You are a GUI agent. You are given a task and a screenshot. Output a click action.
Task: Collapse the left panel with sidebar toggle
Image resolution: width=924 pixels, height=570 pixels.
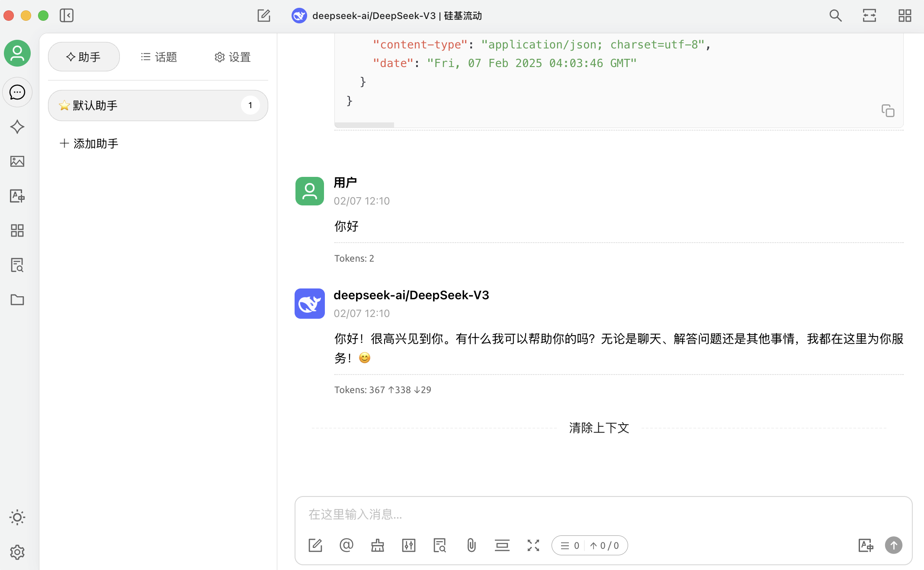[x=67, y=16]
